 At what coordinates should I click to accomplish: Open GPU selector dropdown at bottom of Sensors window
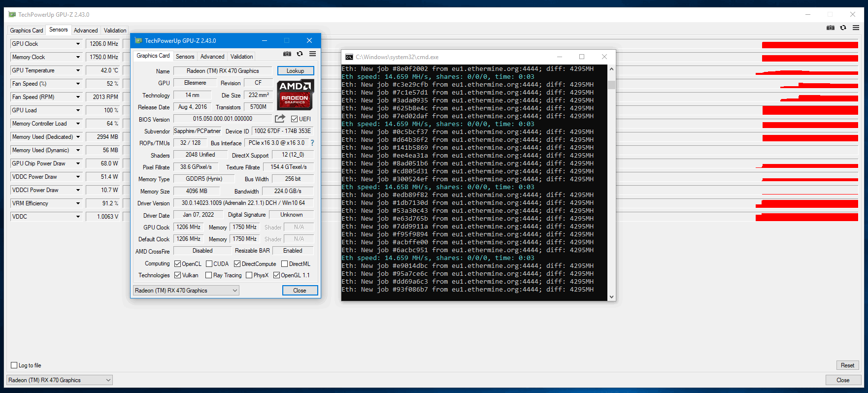[60, 380]
